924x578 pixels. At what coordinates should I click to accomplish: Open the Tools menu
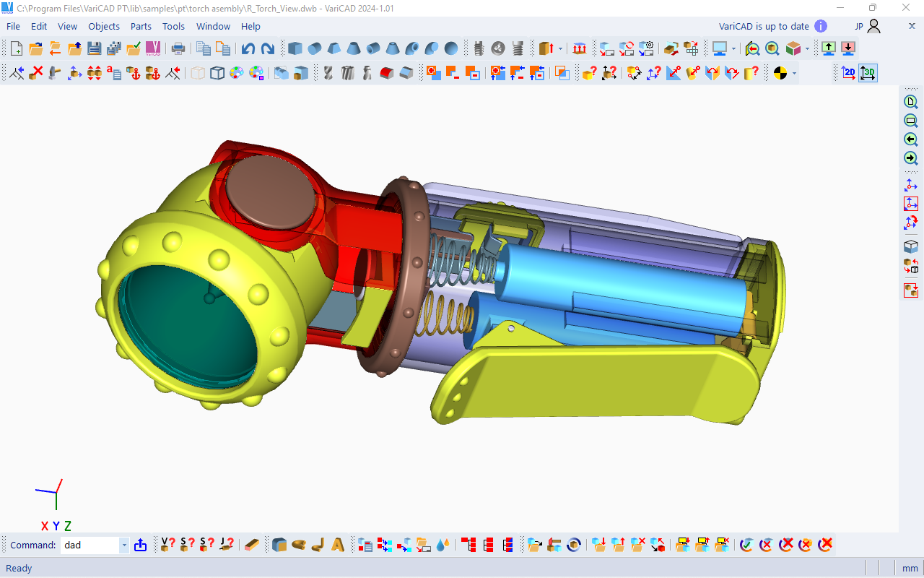click(173, 26)
